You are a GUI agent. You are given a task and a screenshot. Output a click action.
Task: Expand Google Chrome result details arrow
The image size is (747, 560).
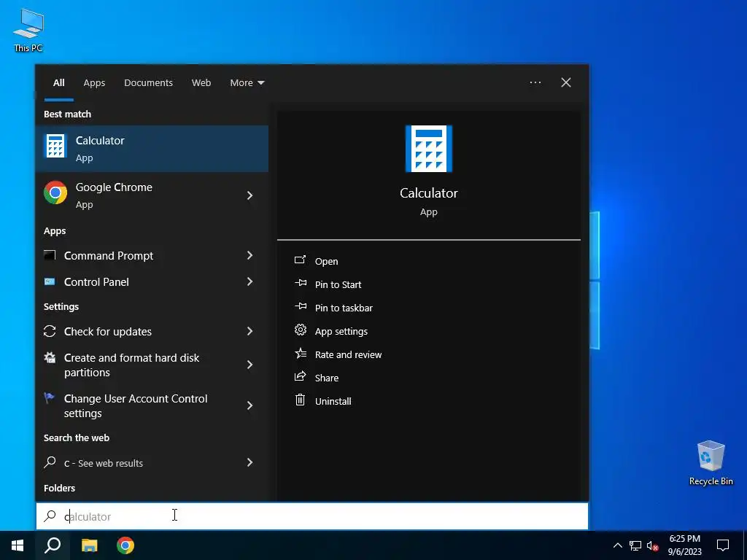pyautogui.click(x=249, y=195)
